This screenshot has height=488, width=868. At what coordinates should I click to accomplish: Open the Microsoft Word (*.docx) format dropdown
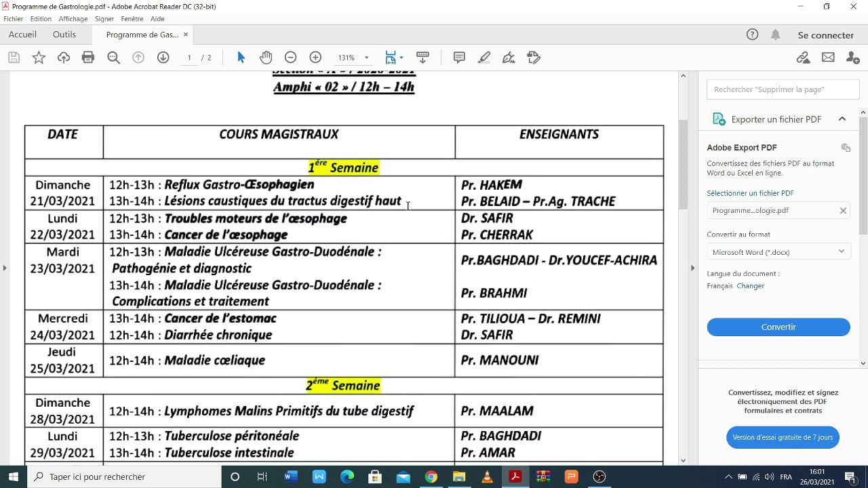(778, 252)
